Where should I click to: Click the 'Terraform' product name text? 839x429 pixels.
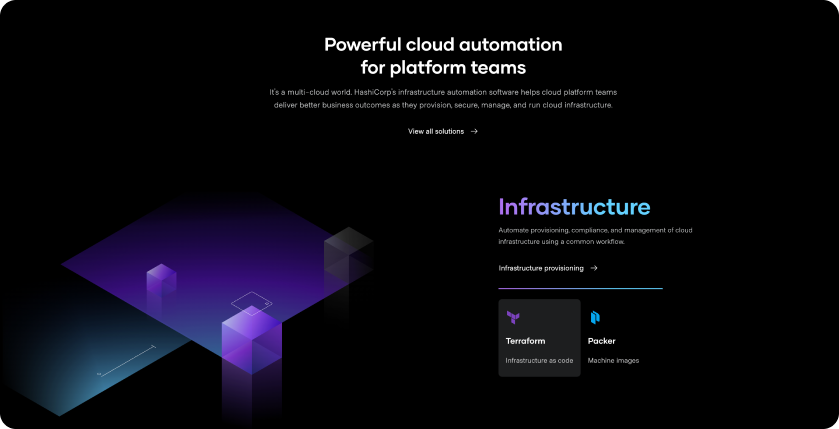[x=525, y=341]
